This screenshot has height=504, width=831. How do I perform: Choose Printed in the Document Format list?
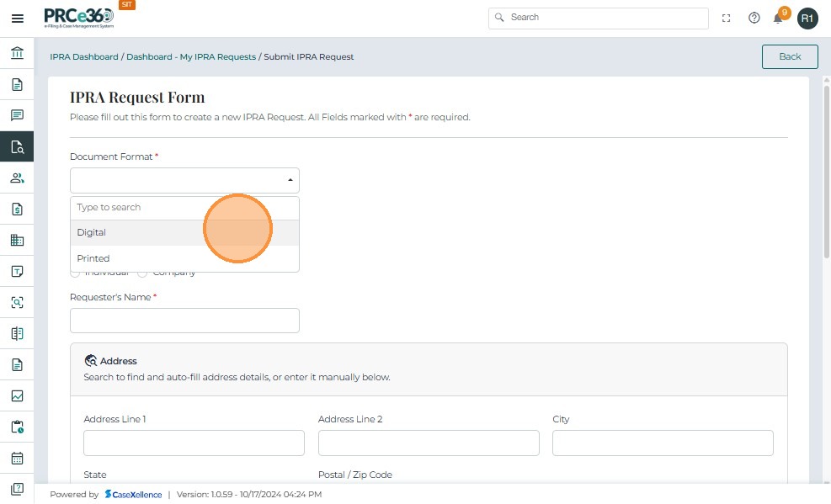[93, 258]
